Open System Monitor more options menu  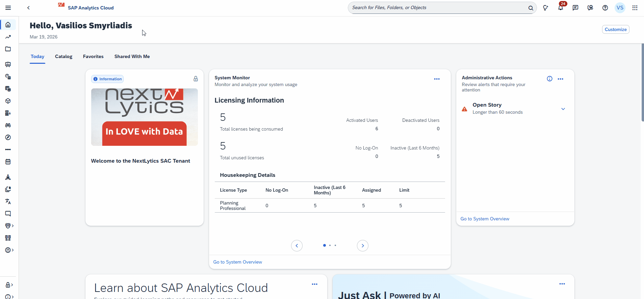(437, 79)
